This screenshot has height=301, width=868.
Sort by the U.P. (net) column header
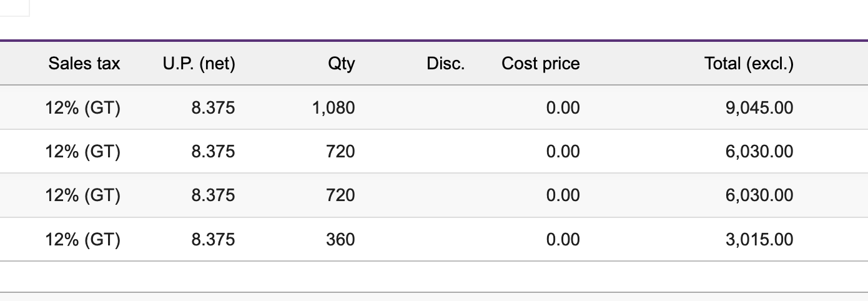click(x=198, y=64)
